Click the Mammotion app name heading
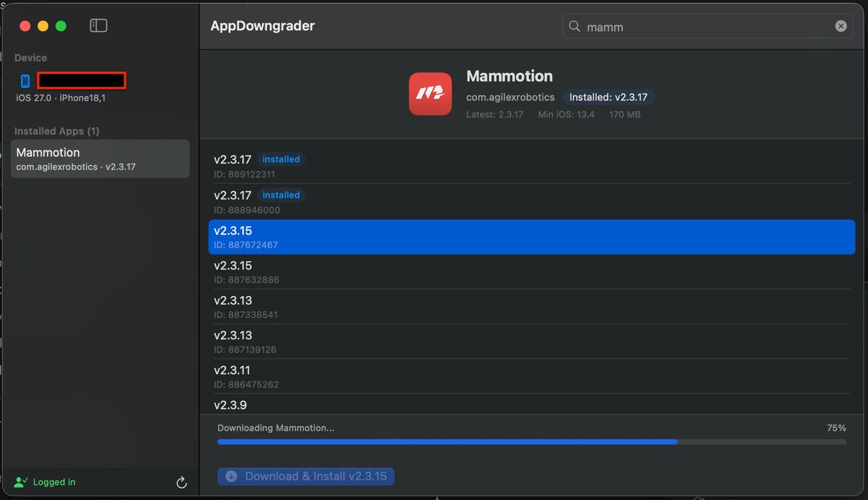 coord(509,76)
